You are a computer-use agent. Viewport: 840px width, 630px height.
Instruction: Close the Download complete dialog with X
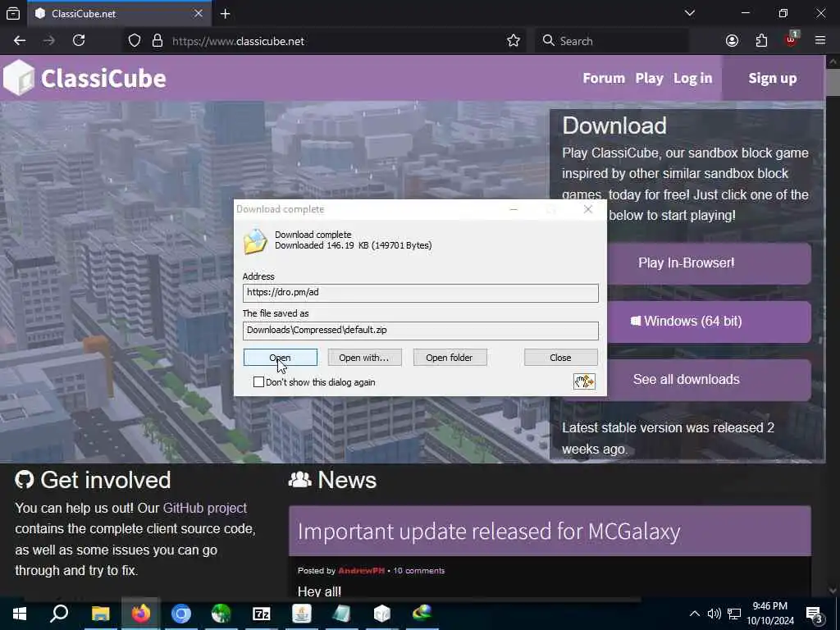point(587,209)
